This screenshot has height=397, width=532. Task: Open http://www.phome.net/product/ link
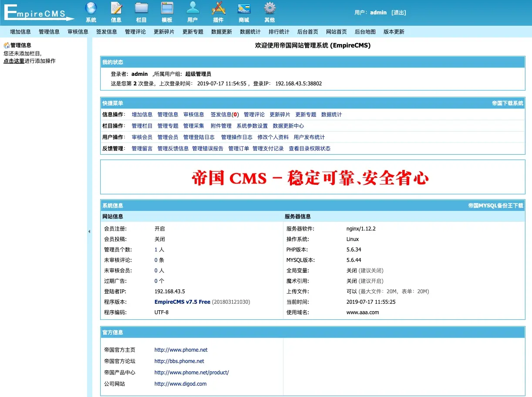pos(192,373)
